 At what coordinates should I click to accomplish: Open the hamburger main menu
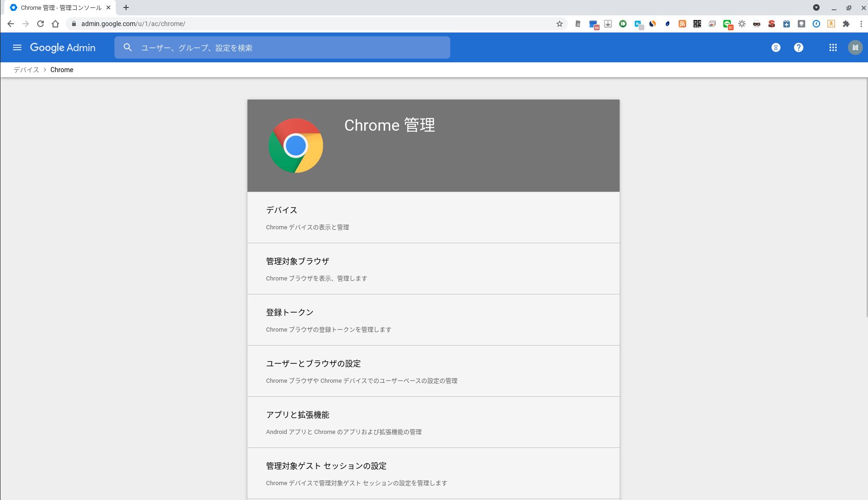(17, 47)
